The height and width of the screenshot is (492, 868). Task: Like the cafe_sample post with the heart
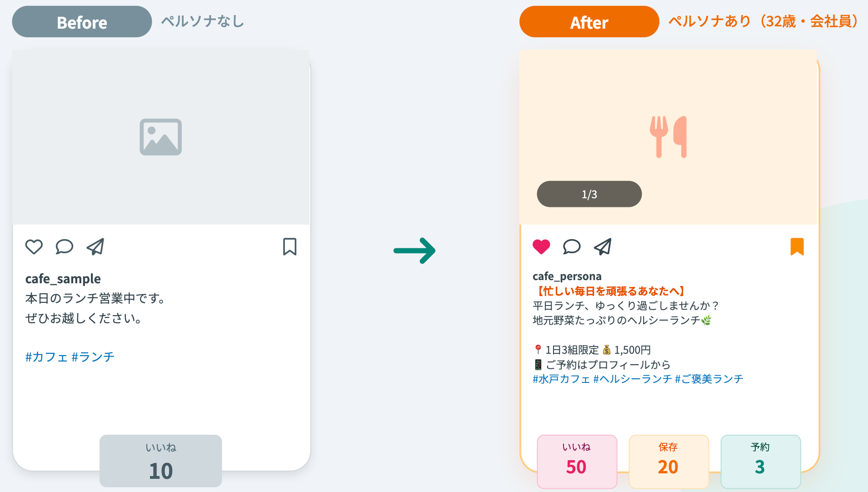[34, 246]
